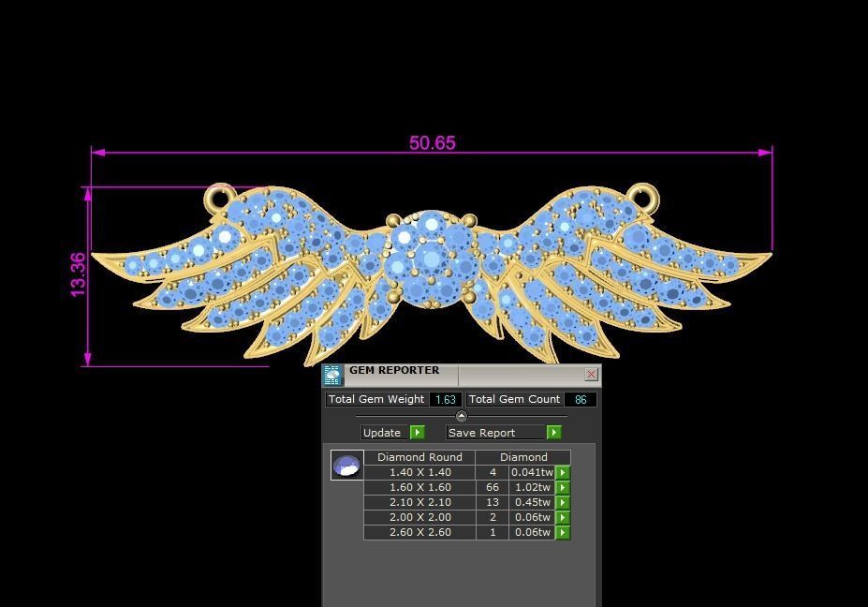
Task: Click the quantity 66 cell
Action: pos(493,487)
